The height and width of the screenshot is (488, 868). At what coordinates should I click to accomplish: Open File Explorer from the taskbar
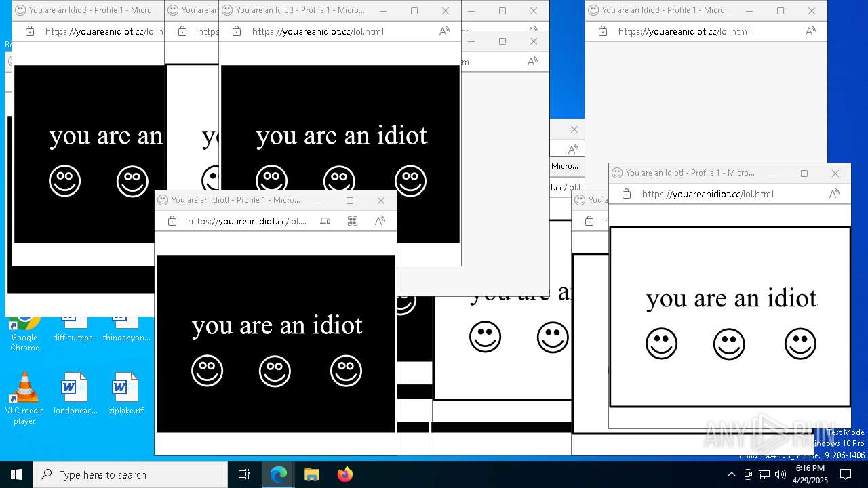pos(311,474)
